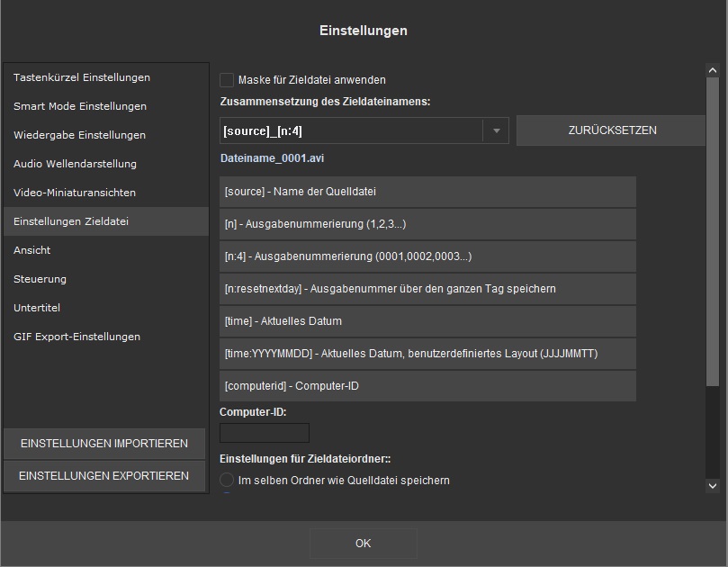This screenshot has height=567, width=728.
Task: Click OK to confirm settings
Action: pyautogui.click(x=363, y=544)
